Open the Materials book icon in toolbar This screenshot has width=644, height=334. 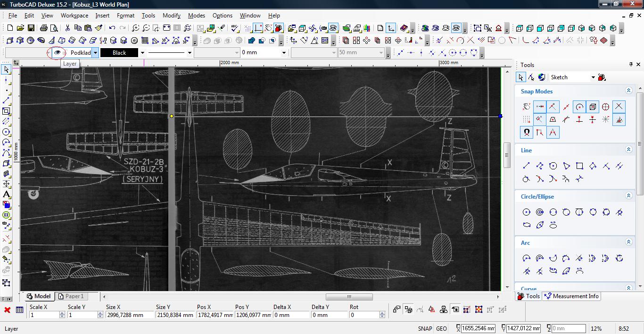[x=404, y=28]
